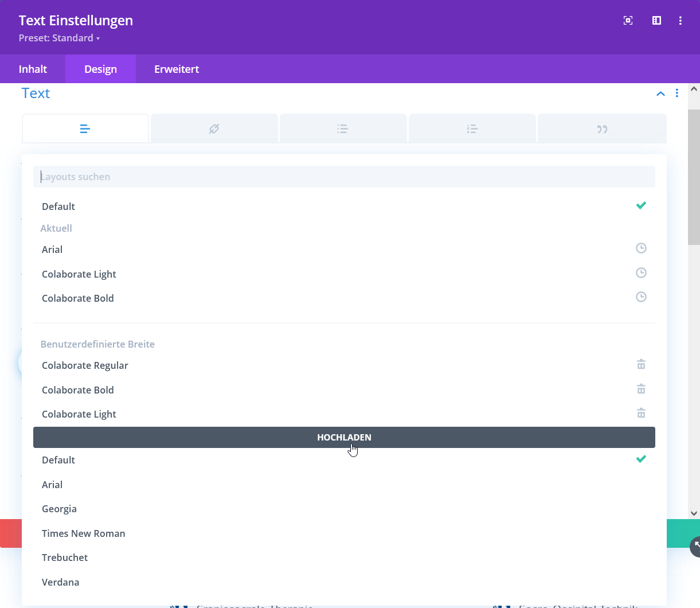Viewport: 700px width, 608px height.
Task: Choose custom Colaborate Light font
Action: coord(344,414)
